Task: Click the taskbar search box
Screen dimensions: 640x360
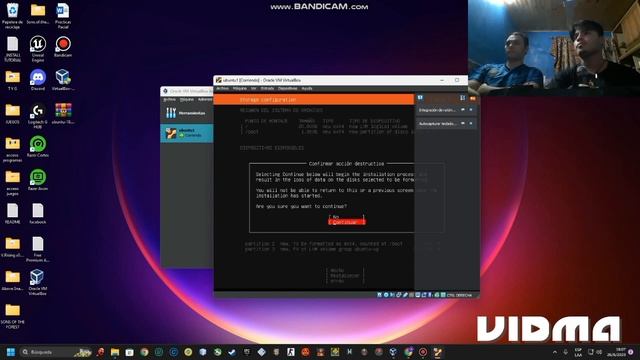Action: (55, 352)
